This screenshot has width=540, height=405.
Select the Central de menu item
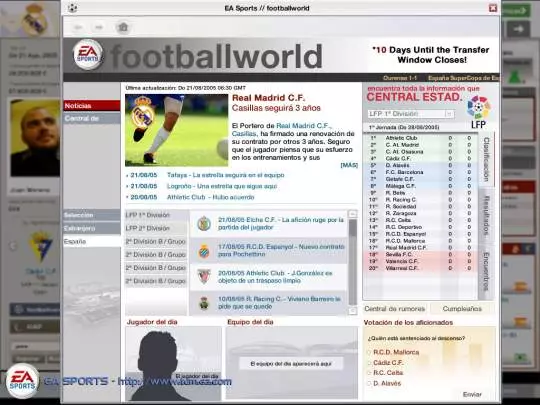pyautogui.click(x=92, y=118)
